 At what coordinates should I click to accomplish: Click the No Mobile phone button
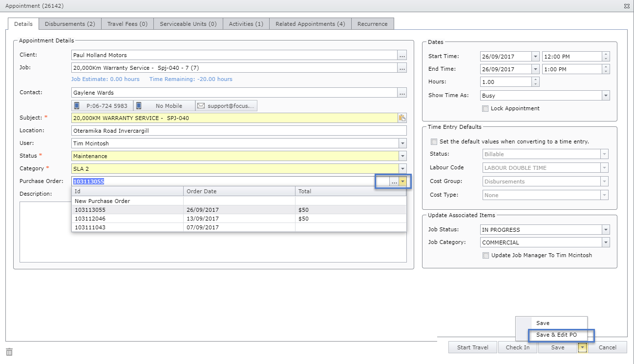[164, 106]
